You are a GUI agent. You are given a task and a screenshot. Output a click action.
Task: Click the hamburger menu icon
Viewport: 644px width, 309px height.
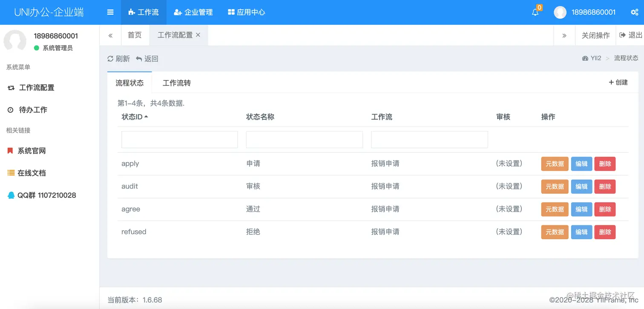tap(110, 12)
